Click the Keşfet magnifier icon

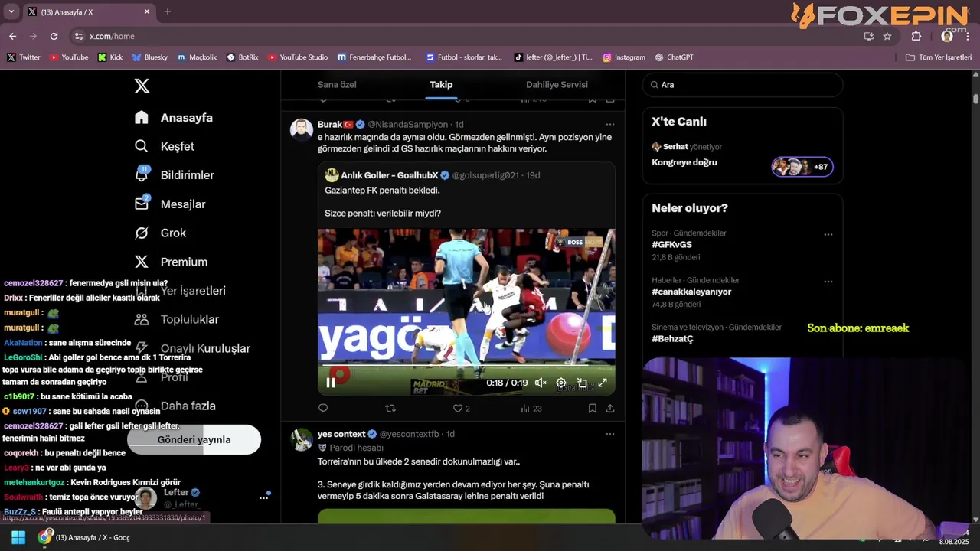(142, 146)
